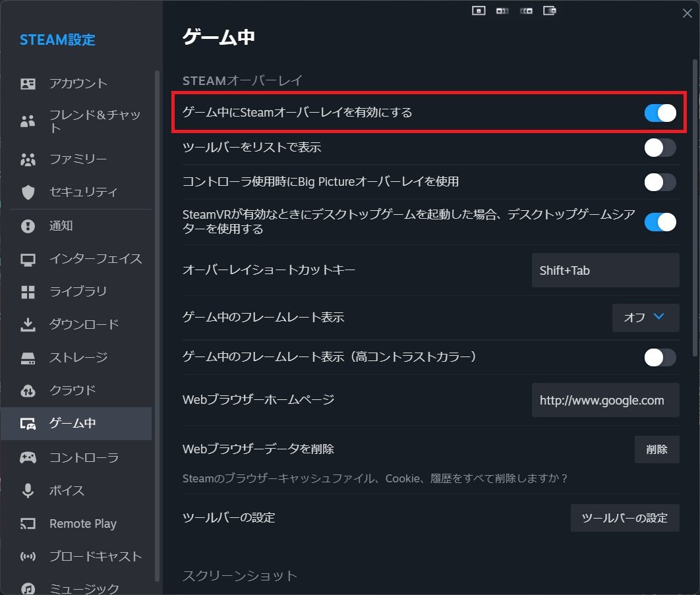The image size is (700, 595).
Task: Click the STEAMオーバーレイ section header
Action: pyautogui.click(x=243, y=81)
